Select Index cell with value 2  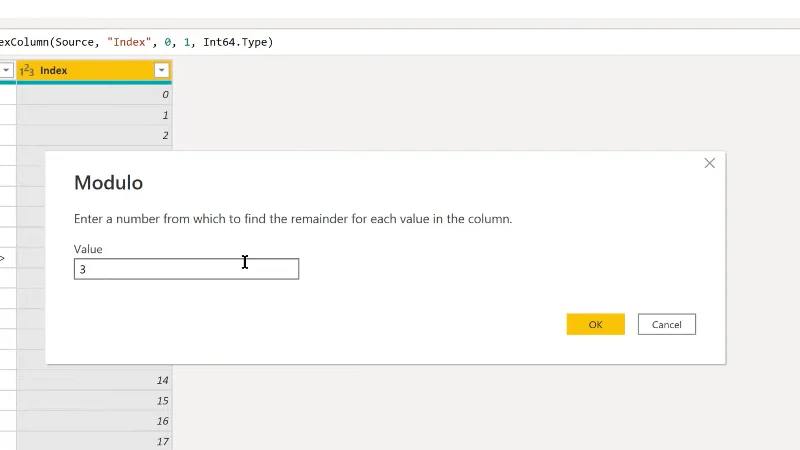coord(94,135)
